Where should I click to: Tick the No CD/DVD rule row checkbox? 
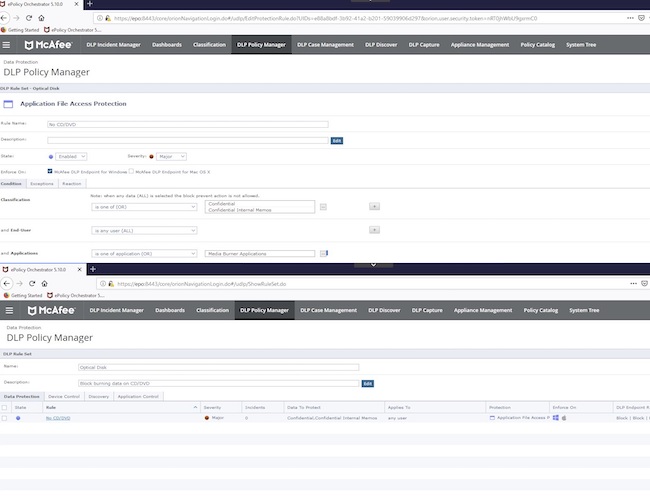point(6,417)
